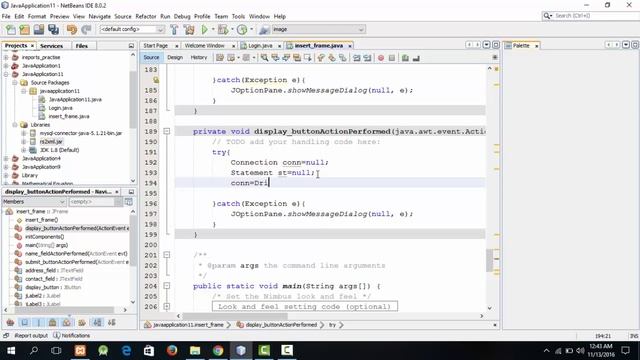This screenshot has height=360, width=640.
Task: Click Report output in status bar
Action: 31,336
